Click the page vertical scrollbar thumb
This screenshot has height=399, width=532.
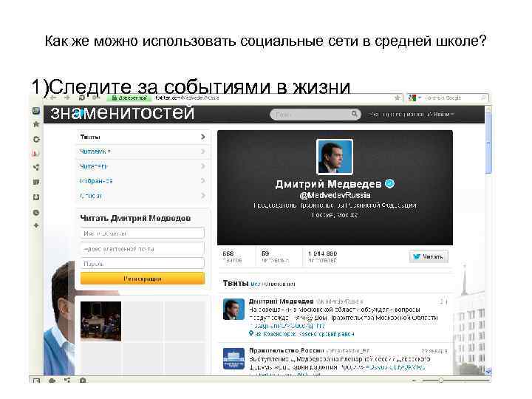488,143
